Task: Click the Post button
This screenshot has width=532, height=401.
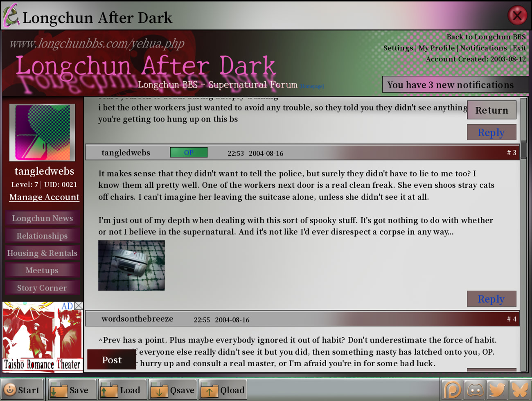Action: click(111, 360)
